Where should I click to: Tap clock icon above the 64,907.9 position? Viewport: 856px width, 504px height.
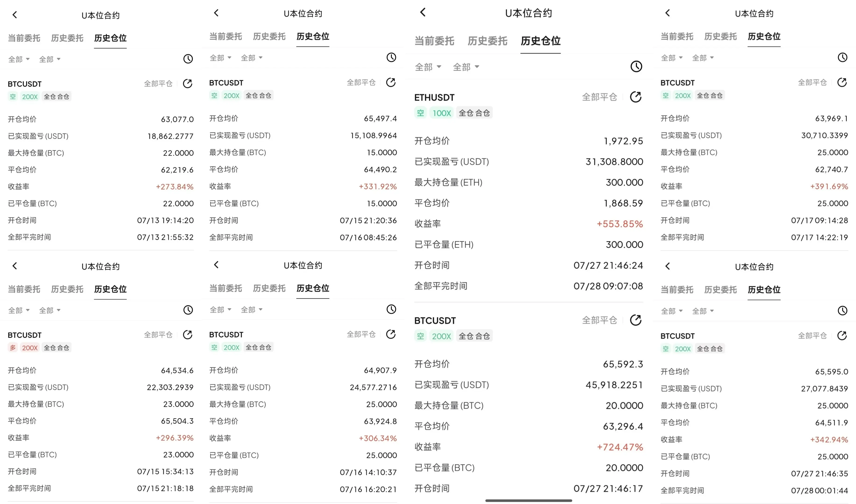[391, 309]
